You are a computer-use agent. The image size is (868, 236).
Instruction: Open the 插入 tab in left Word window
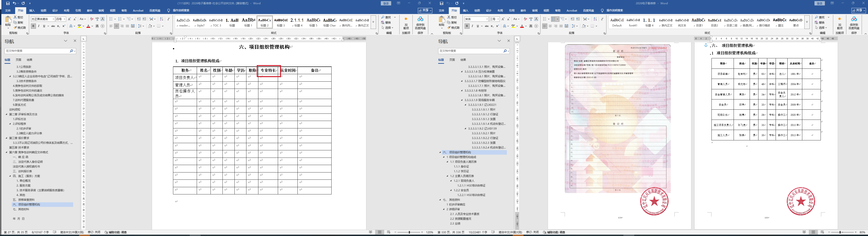click(x=32, y=10)
